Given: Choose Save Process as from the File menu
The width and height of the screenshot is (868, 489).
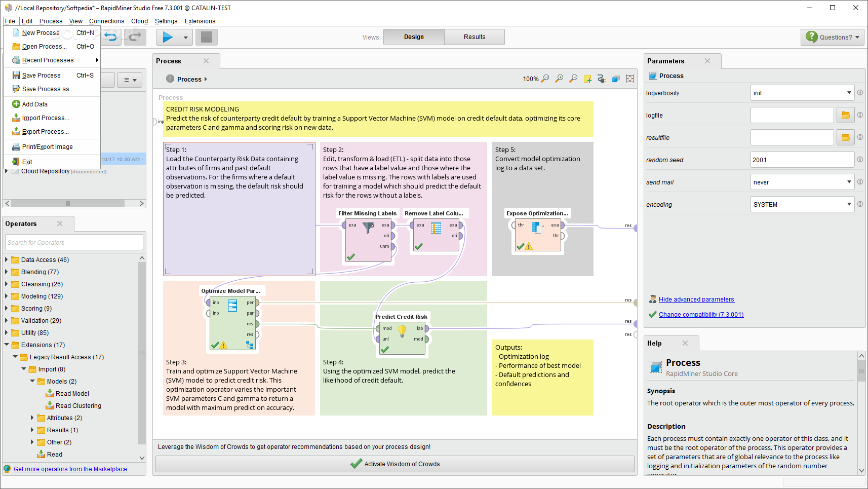Looking at the screenshot, I should [53, 89].
